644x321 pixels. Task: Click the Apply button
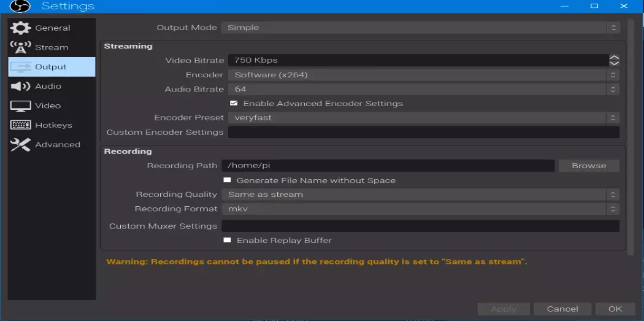504,309
